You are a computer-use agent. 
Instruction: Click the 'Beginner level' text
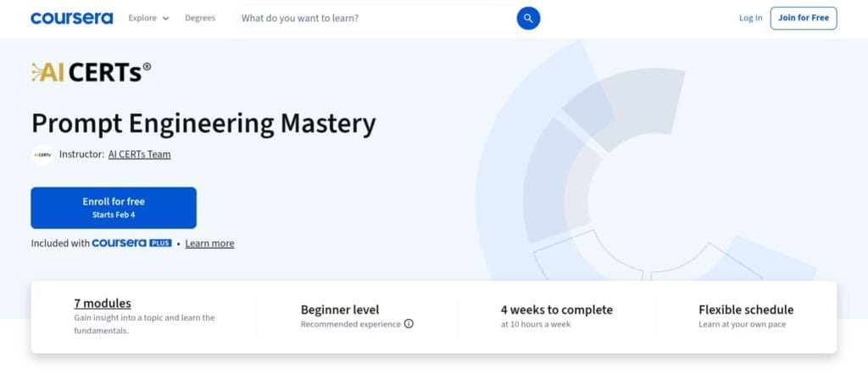tap(340, 310)
